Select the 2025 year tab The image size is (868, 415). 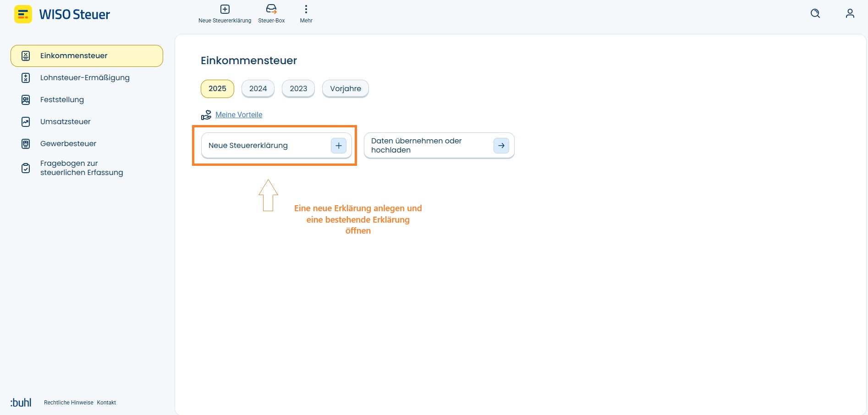click(x=217, y=89)
